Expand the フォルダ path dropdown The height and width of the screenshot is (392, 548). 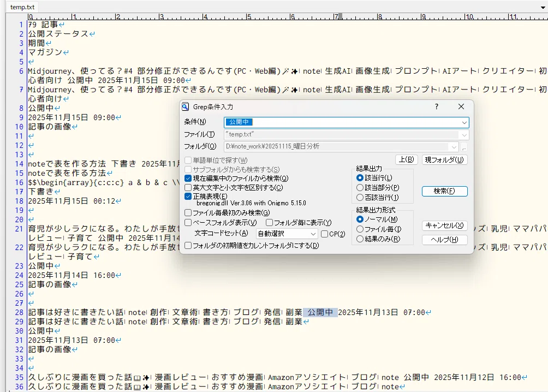tap(454, 147)
